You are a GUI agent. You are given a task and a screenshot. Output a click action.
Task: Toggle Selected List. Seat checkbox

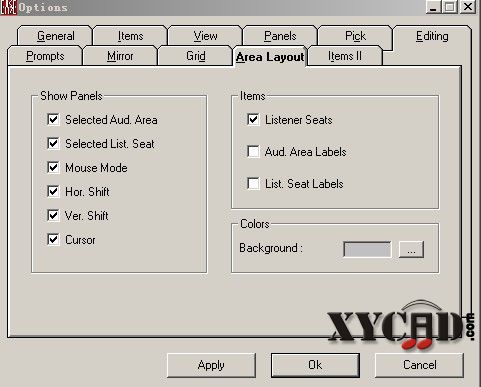coord(53,143)
